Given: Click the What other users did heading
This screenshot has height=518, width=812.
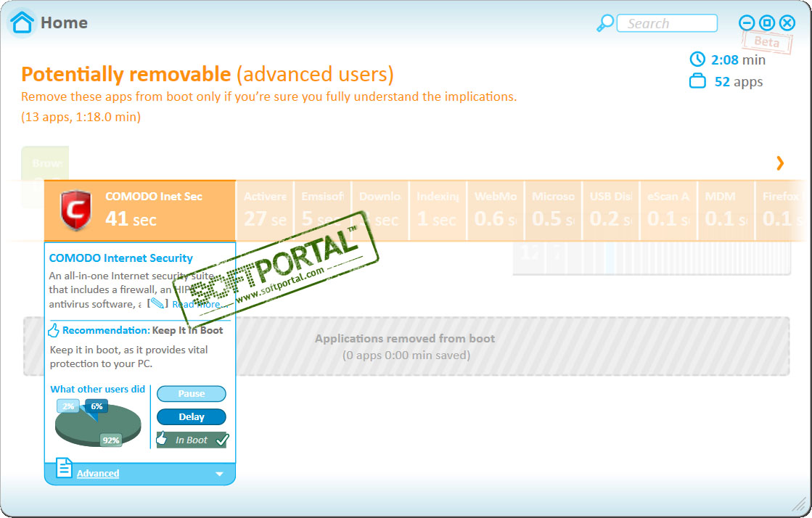Looking at the screenshot, I should point(97,389).
